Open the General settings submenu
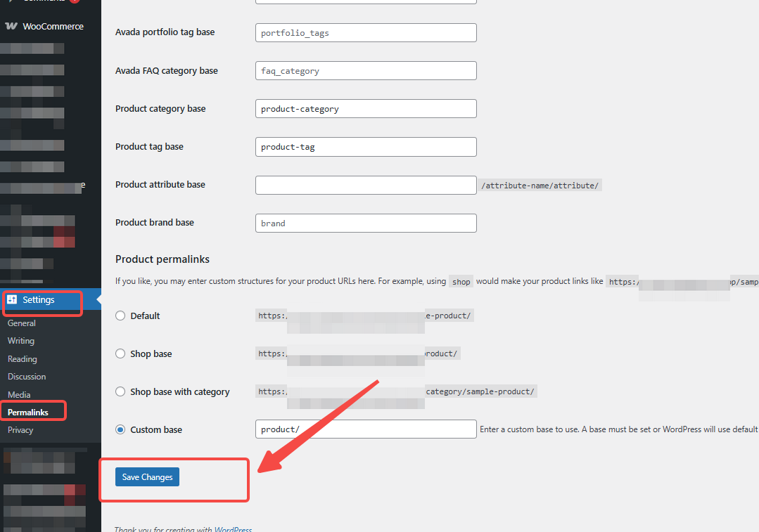The image size is (759, 532). (x=22, y=323)
